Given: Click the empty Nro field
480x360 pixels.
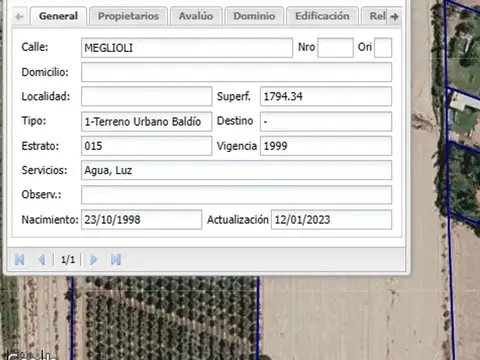Looking at the screenshot, I should coord(335,48).
